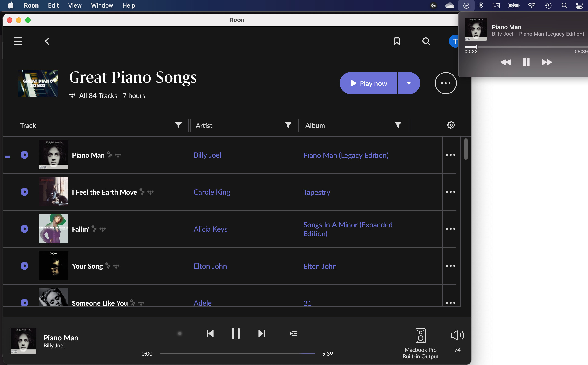Open the Great Piano Songs cover thumbnail
The image size is (588, 365).
pyautogui.click(x=38, y=83)
